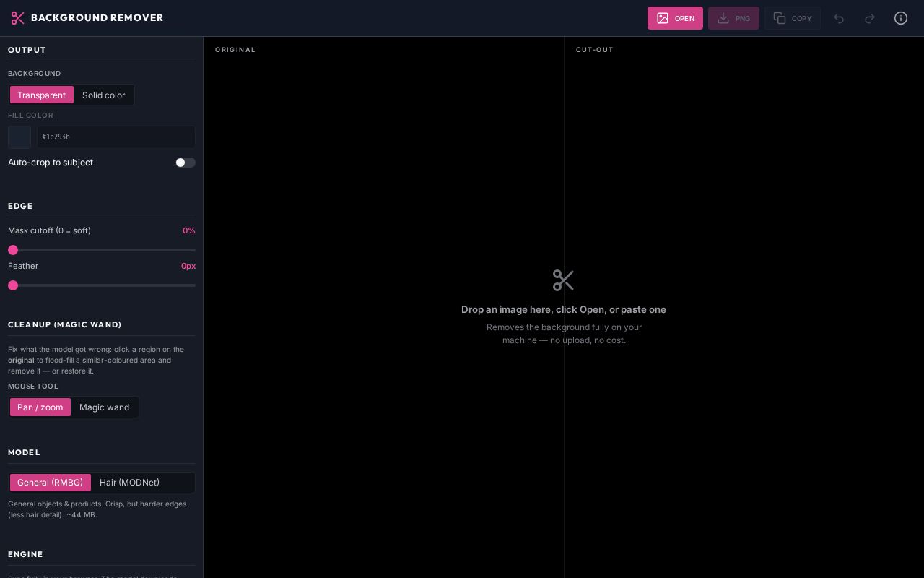Click the scissors icon in the drop zone
This screenshot has height=578, width=924.
(x=563, y=280)
